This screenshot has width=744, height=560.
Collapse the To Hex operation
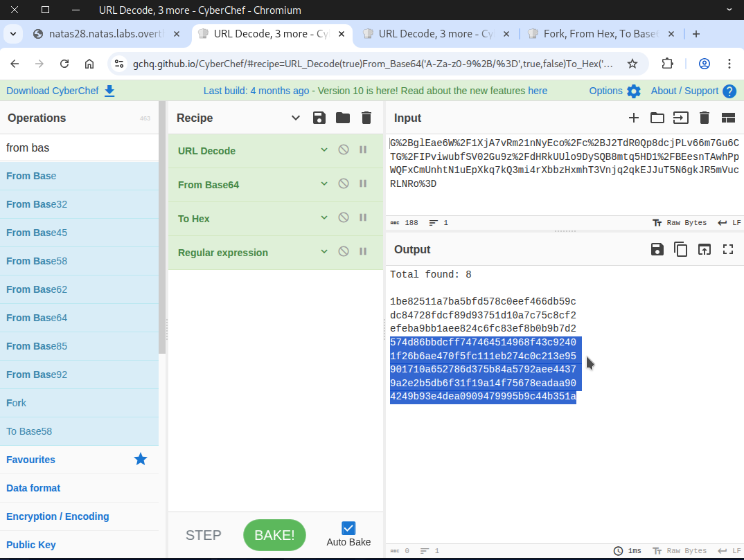coord(324,218)
